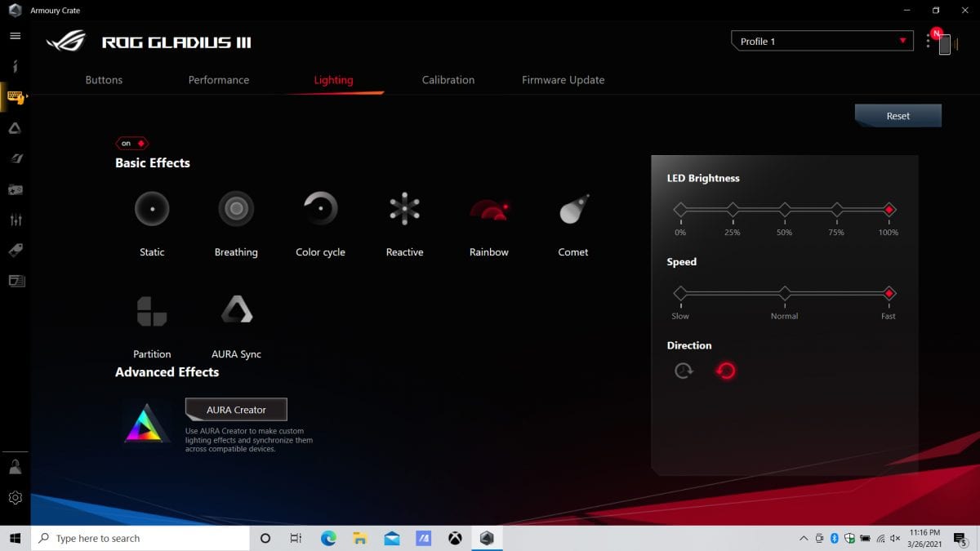The image size is (980, 551).
Task: Set LED Brightness to 25%
Action: (x=733, y=210)
